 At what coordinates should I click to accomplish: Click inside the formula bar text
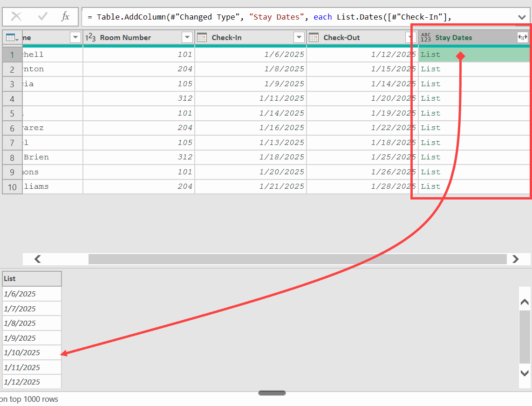point(280,17)
